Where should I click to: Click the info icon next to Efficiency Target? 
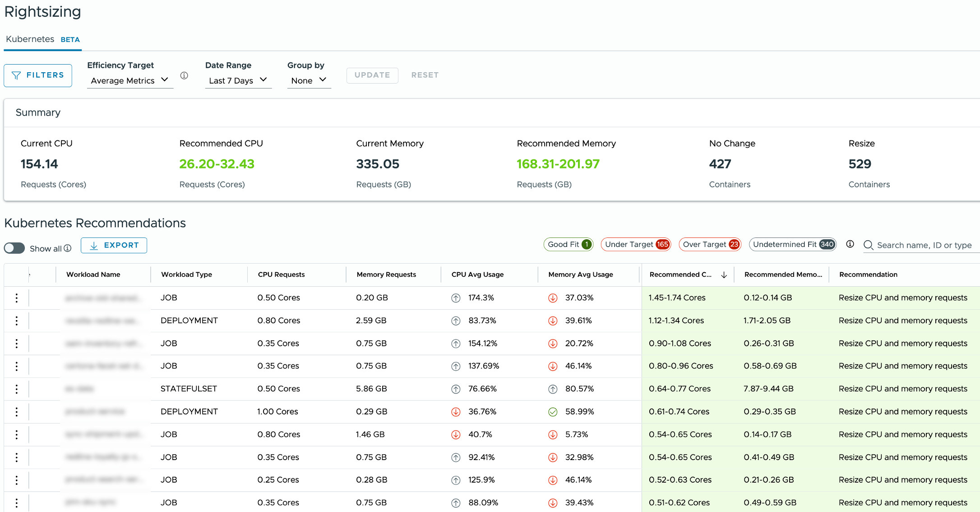184,75
